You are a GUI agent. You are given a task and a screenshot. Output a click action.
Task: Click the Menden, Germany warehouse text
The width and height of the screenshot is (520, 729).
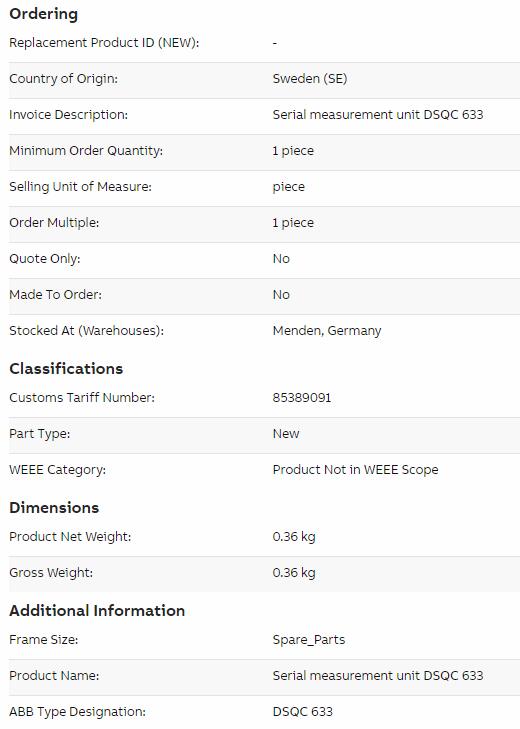[x=327, y=331]
